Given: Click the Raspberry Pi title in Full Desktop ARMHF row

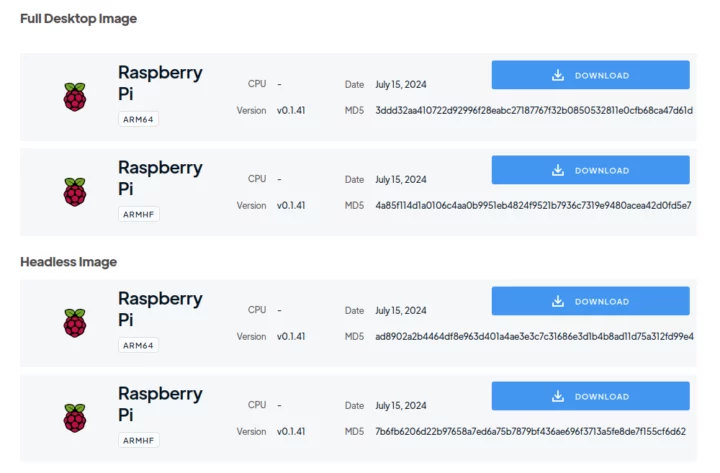Looking at the screenshot, I should click(160, 178).
